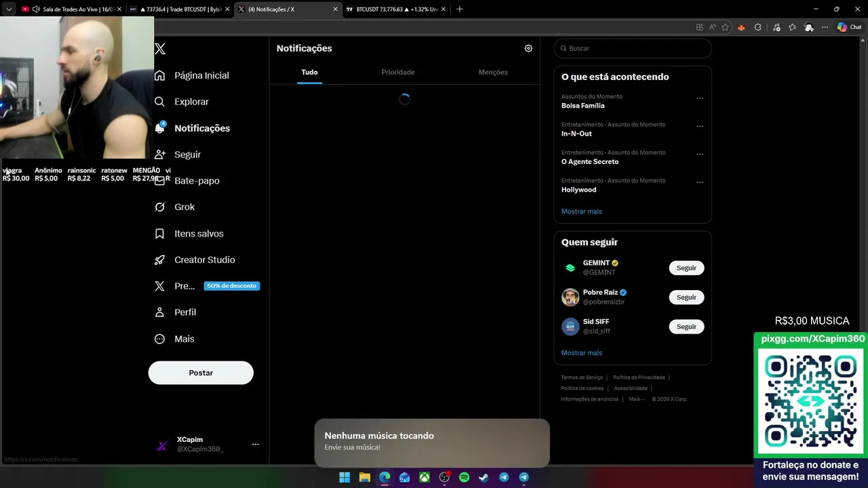Open the Explorar magnifier icon
This screenshot has width=868, height=488.
tap(159, 102)
